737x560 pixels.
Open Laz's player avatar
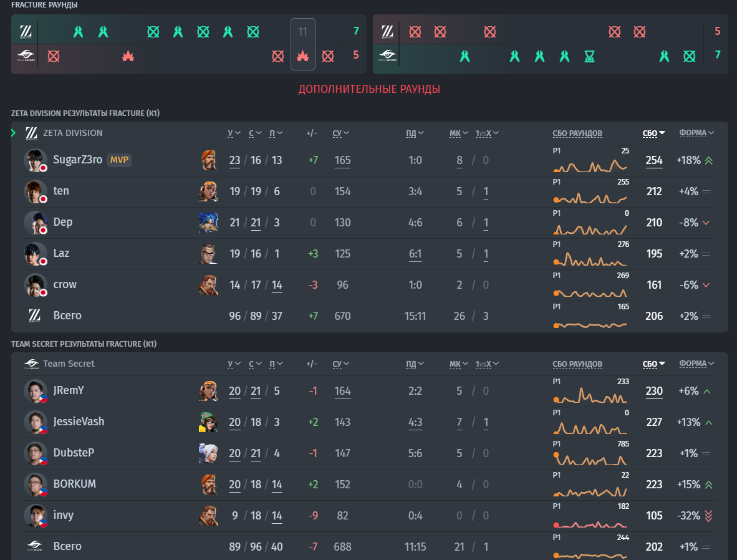pyautogui.click(x=36, y=254)
